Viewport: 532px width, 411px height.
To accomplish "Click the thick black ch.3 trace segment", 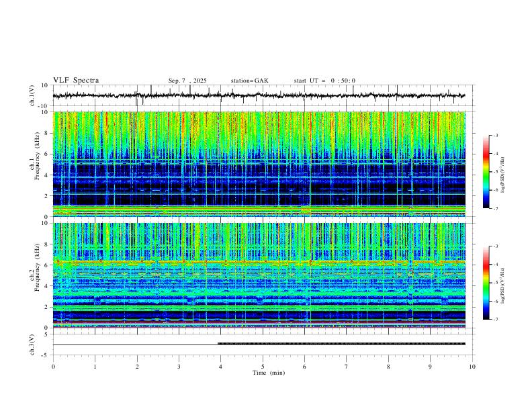I will click(341, 344).
